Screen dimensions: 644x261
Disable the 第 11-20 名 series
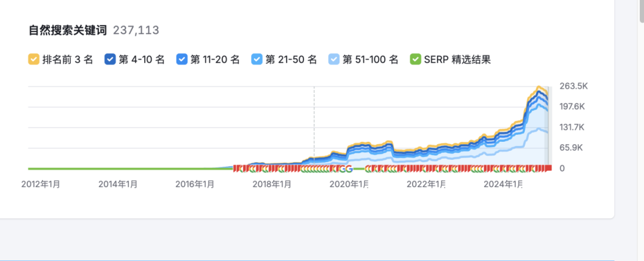[x=182, y=60]
